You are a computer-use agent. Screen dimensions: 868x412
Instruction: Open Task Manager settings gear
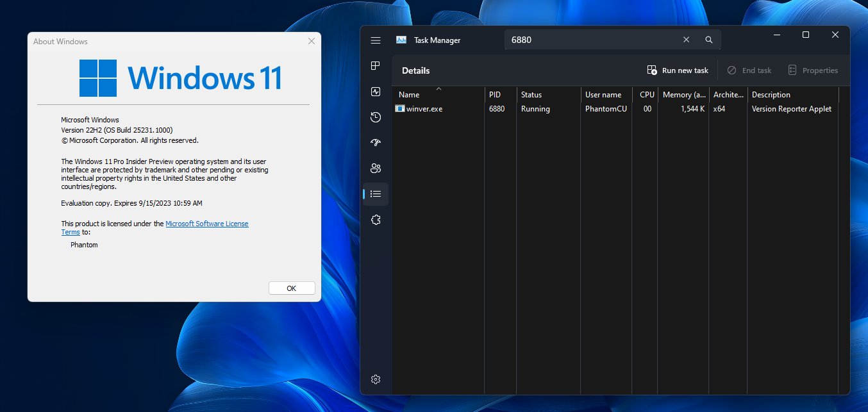pyautogui.click(x=376, y=379)
